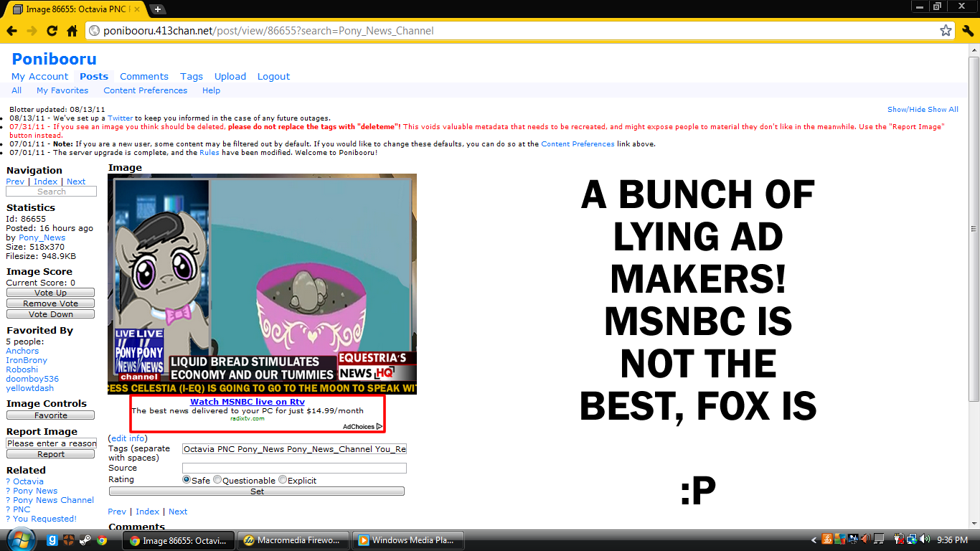
Task: Click the question mark beside PNC tag
Action: (8, 509)
